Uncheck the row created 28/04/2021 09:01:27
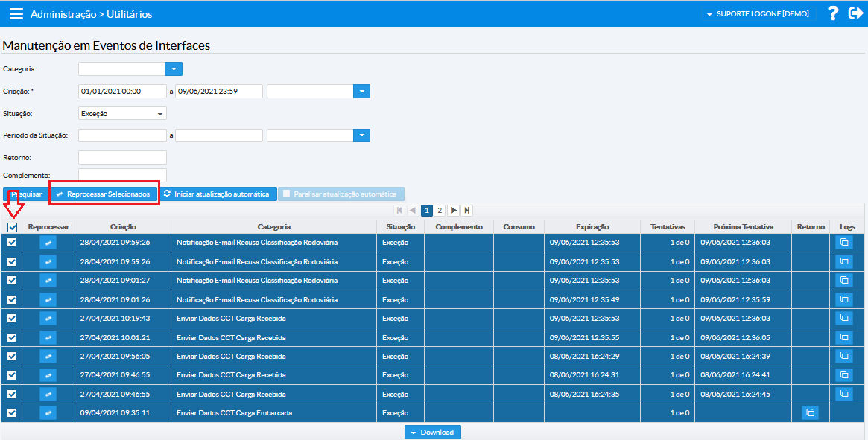 [x=12, y=280]
